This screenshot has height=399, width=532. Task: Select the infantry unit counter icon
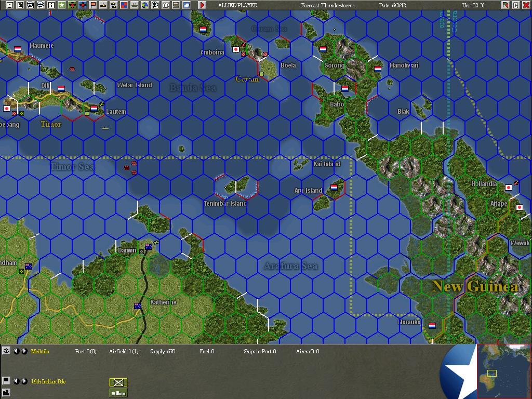click(118, 382)
